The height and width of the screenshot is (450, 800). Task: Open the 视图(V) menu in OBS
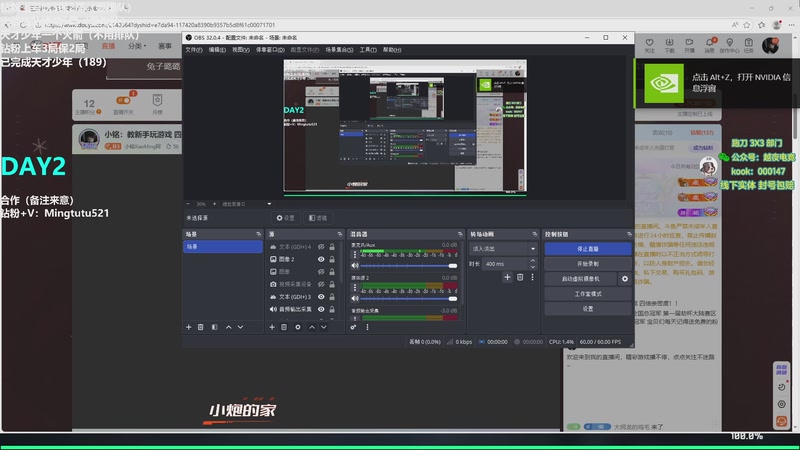pos(241,50)
